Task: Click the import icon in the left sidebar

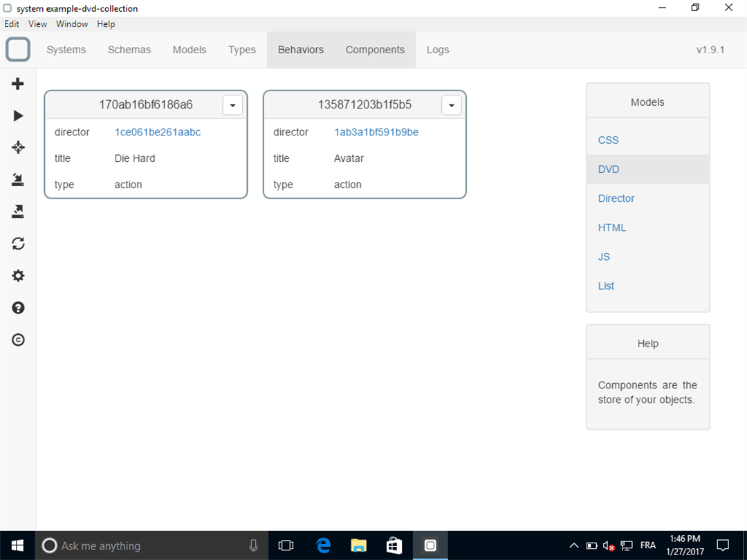Action: coord(17,180)
